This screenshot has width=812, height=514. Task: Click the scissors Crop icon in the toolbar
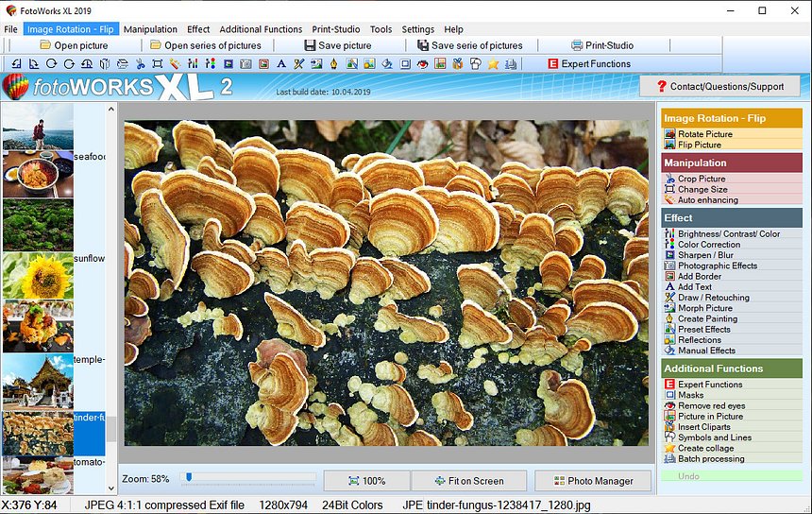(141, 63)
